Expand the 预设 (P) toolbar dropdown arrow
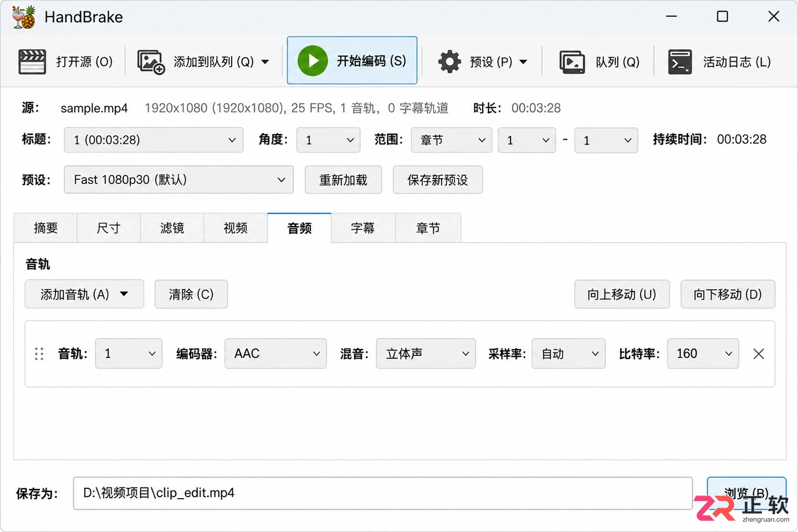 coord(523,62)
